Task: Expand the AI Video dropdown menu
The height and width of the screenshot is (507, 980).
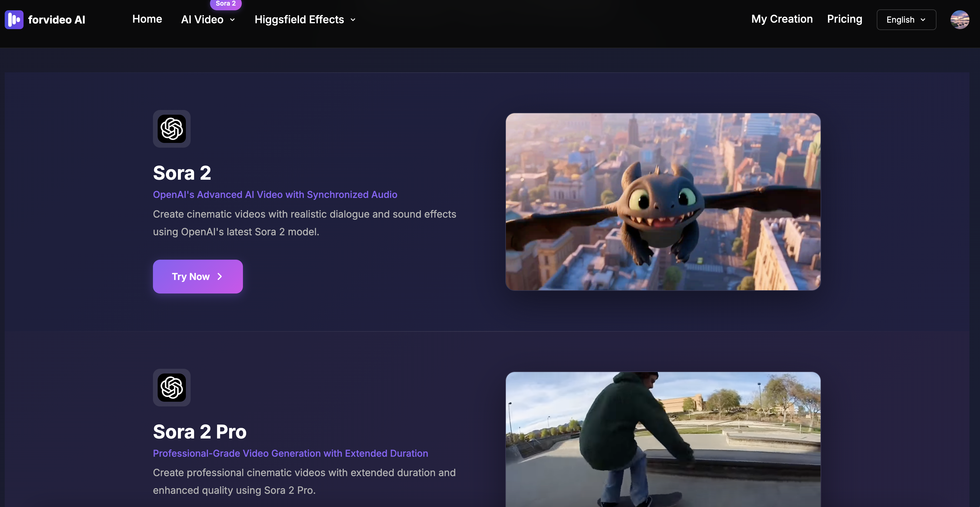Action: 208,19
